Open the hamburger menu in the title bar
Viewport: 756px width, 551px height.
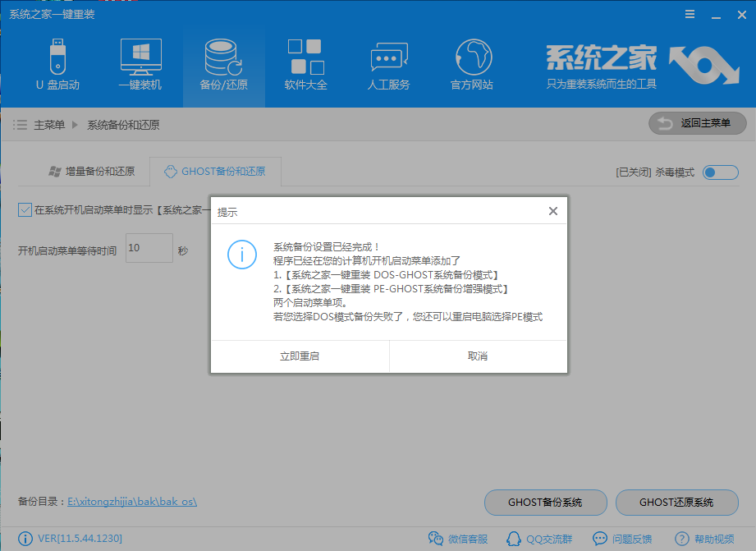pyautogui.click(x=689, y=13)
